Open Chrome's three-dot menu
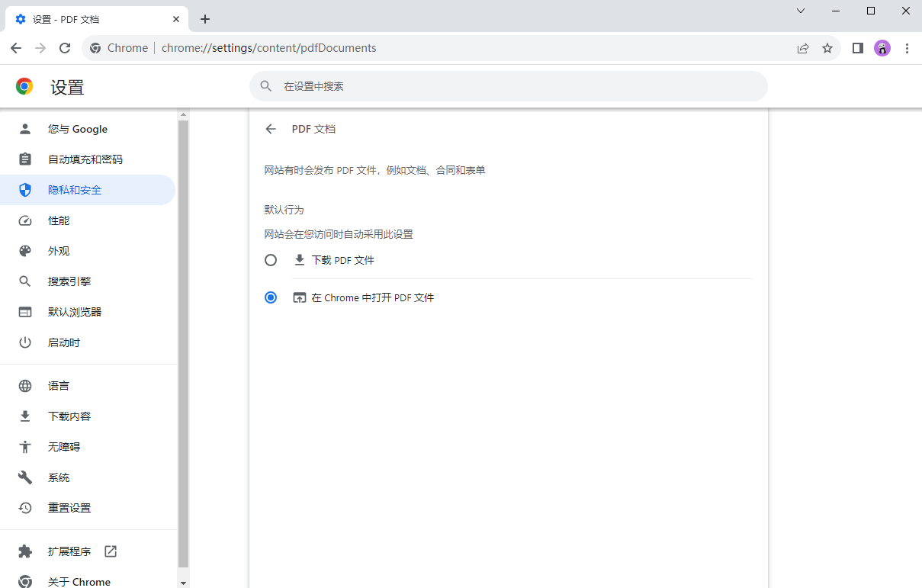This screenshot has height=588, width=922. [x=907, y=48]
